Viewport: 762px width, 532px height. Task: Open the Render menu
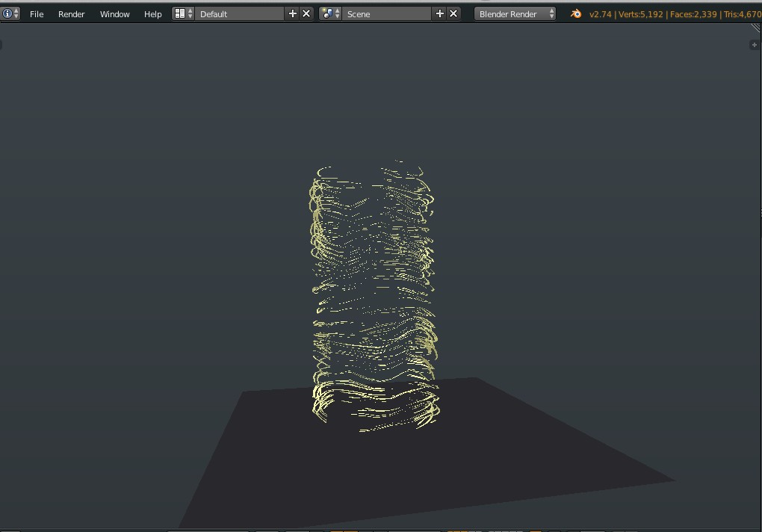tap(71, 13)
